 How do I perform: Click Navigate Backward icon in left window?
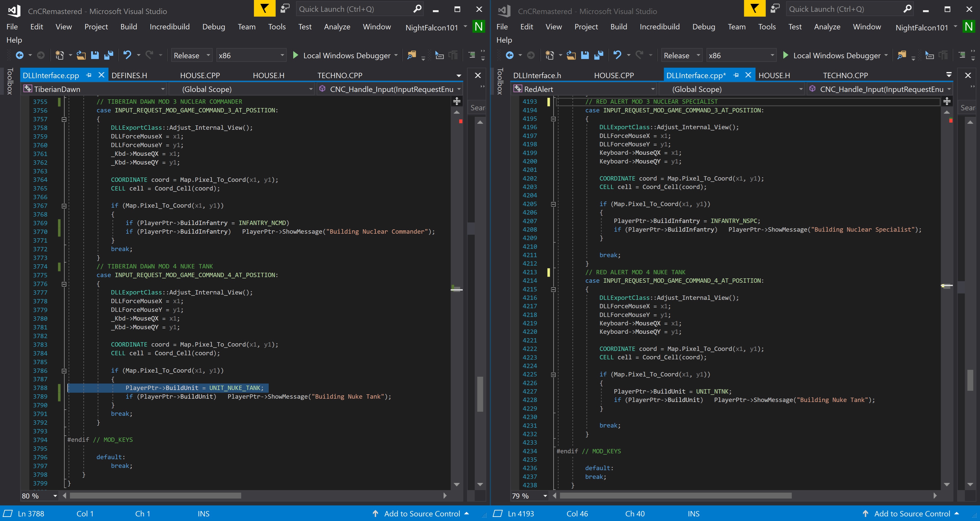19,56
